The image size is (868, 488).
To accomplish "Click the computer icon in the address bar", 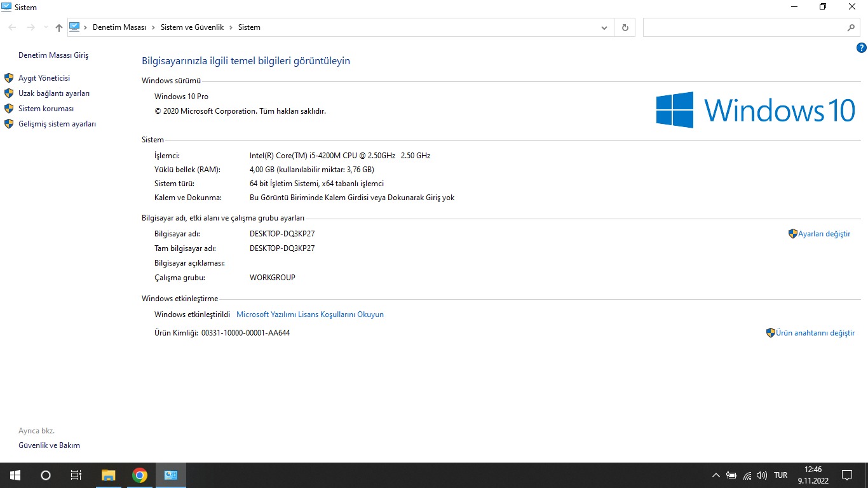I will 74,27.
